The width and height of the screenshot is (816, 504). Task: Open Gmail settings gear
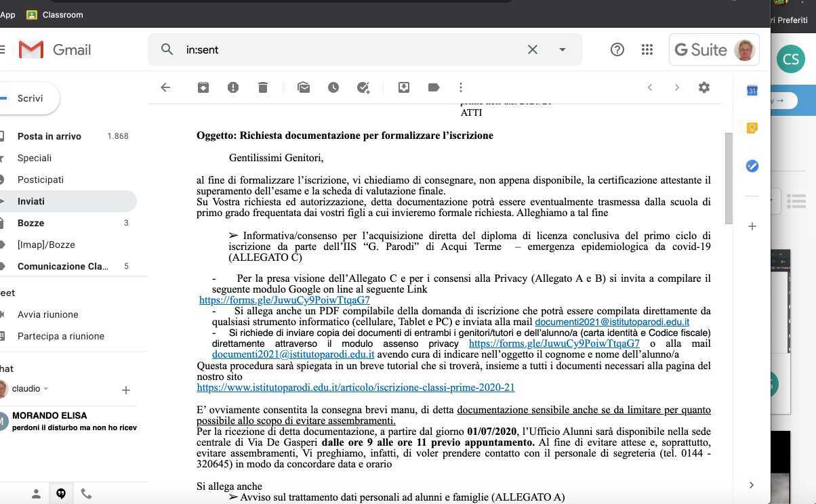tap(704, 87)
